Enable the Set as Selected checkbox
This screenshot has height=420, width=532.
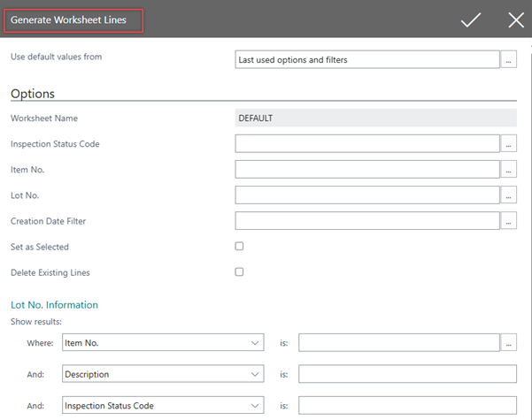click(x=239, y=246)
